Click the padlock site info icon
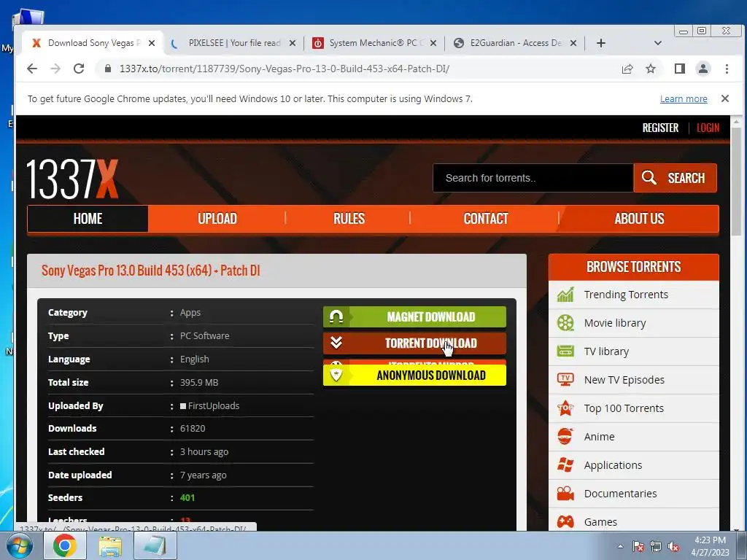This screenshot has height=560, width=747. click(108, 69)
